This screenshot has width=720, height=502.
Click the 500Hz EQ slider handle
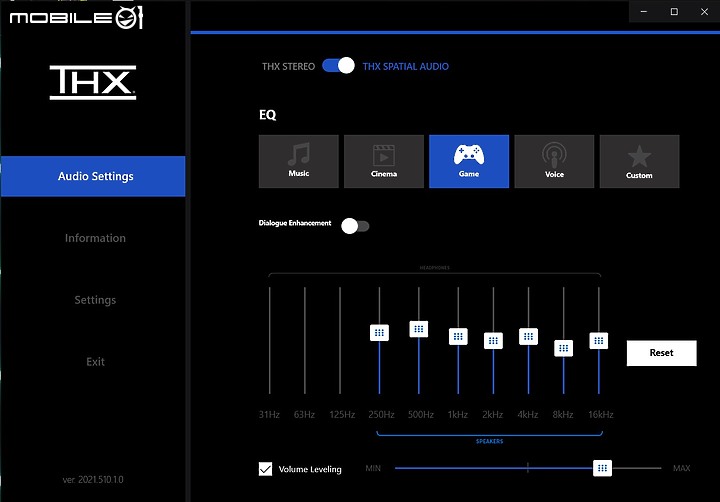[x=419, y=329]
